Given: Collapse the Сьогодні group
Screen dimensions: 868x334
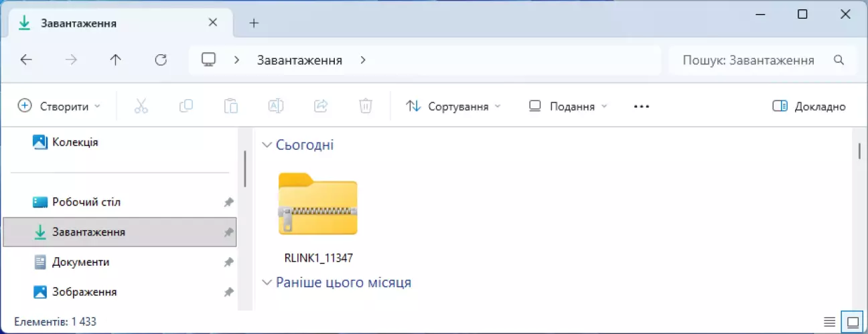Looking at the screenshot, I should point(267,145).
